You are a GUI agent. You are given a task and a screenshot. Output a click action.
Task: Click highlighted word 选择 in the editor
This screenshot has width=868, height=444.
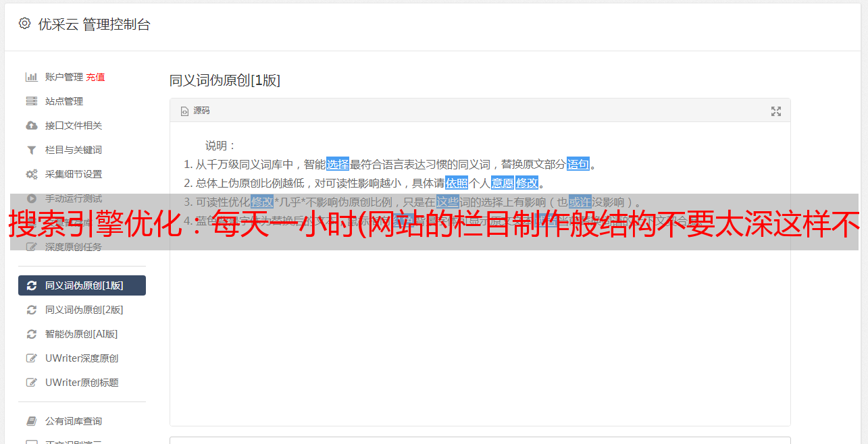[338, 164]
